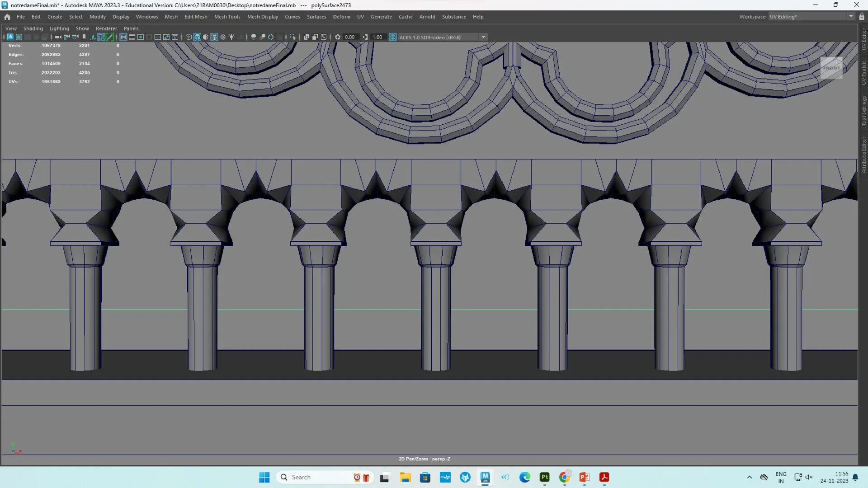
Task: Enable screen-space ambient occlusion toggle
Action: pyautogui.click(x=254, y=37)
